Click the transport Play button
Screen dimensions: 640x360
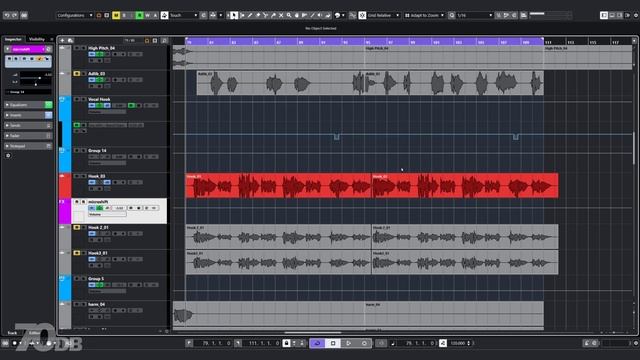click(x=348, y=343)
